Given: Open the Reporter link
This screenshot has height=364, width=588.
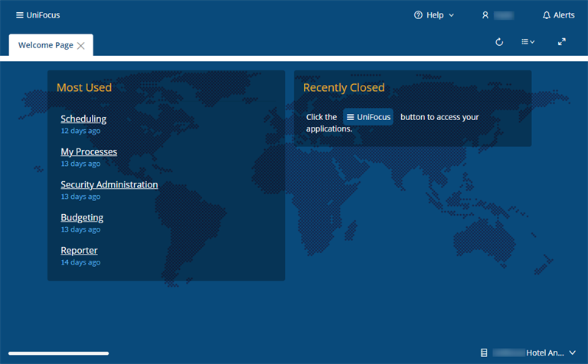Looking at the screenshot, I should [79, 251].
